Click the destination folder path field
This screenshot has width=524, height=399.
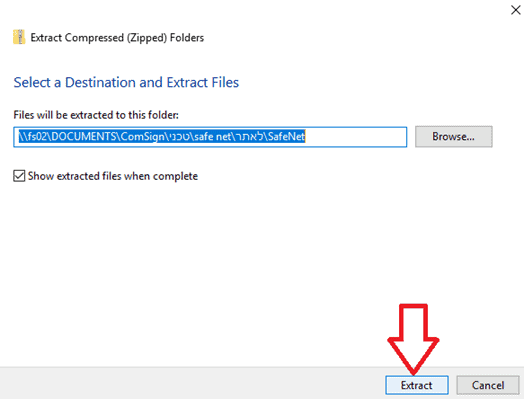click(x=210, y=137)
